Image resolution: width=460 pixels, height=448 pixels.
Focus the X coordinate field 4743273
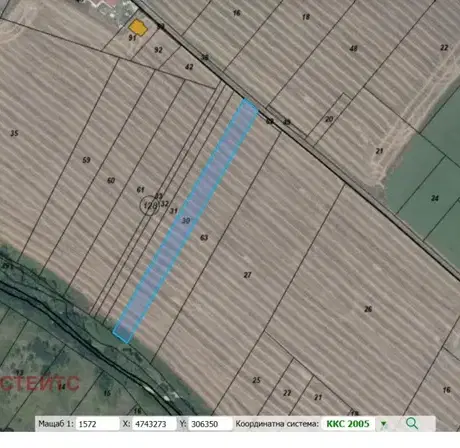154,424
